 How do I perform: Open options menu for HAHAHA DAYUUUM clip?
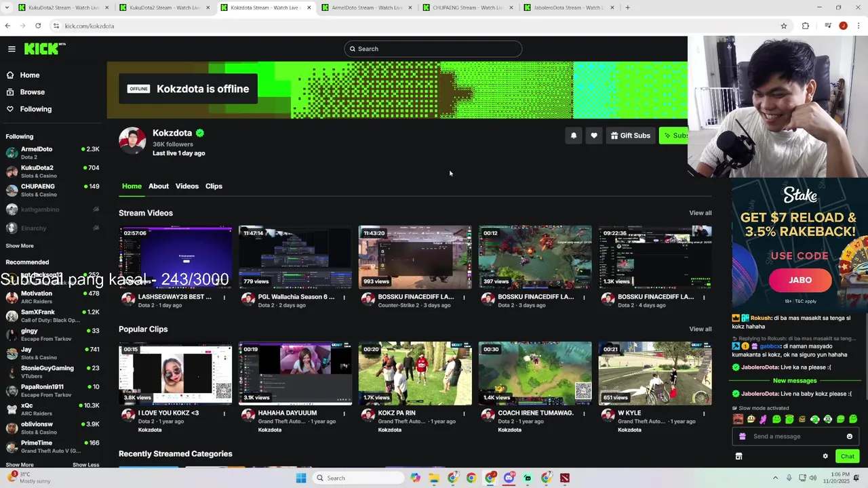344,413
